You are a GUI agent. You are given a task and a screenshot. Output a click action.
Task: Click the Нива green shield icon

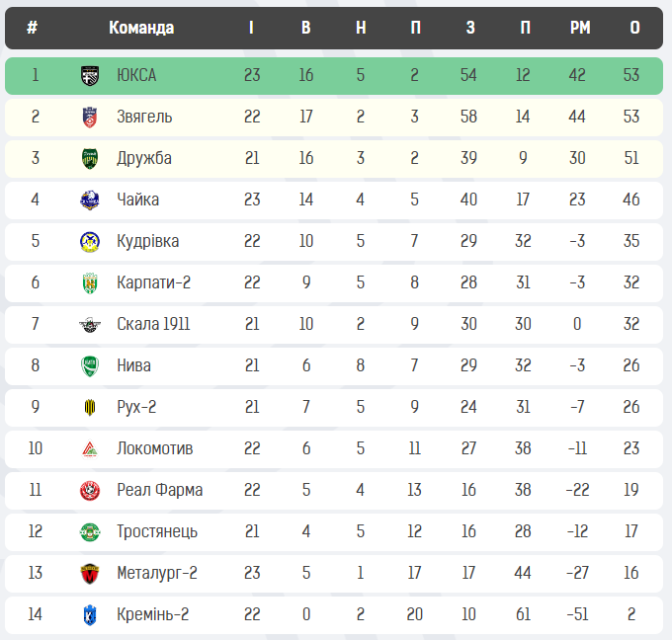coord(90,365)
